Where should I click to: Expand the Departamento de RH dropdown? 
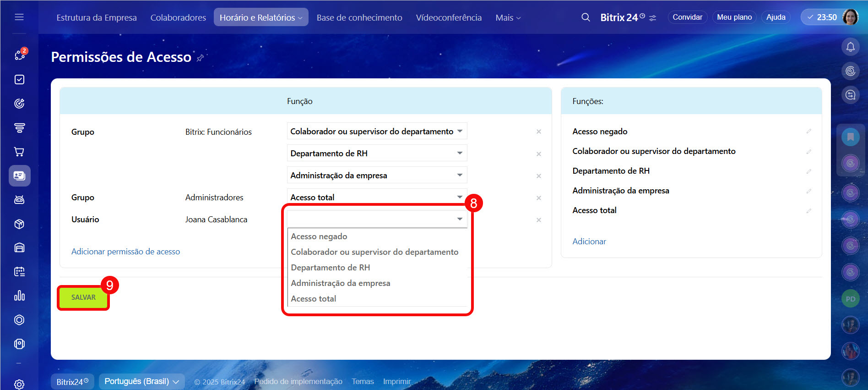point(460,153)
